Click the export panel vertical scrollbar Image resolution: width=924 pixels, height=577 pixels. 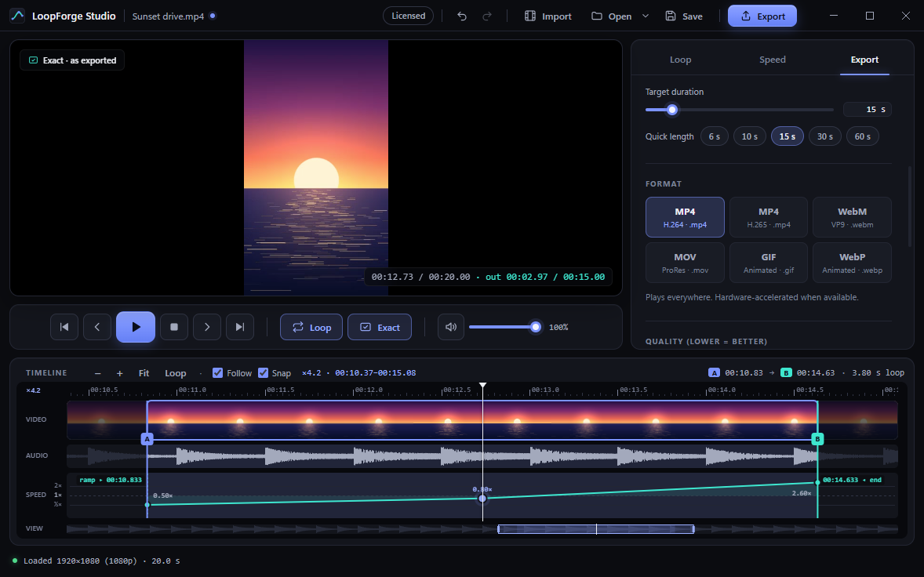(x=909, y=206)
